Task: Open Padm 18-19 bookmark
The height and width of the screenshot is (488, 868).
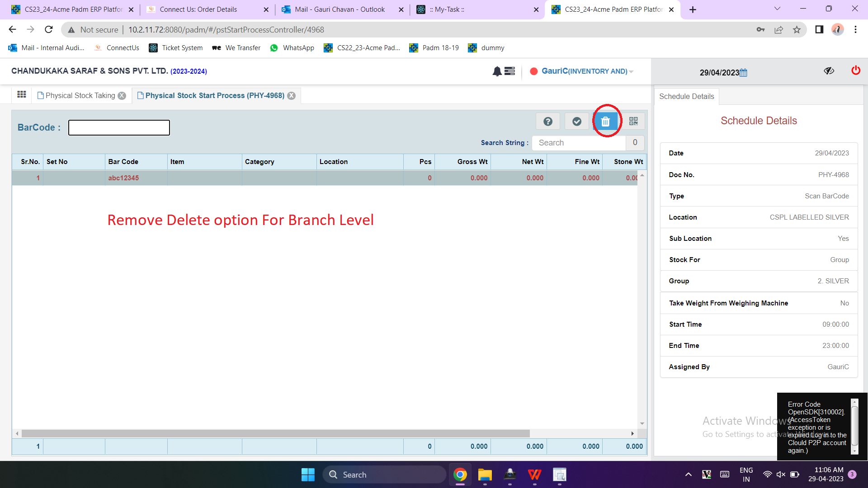Action: pos(434,48)
